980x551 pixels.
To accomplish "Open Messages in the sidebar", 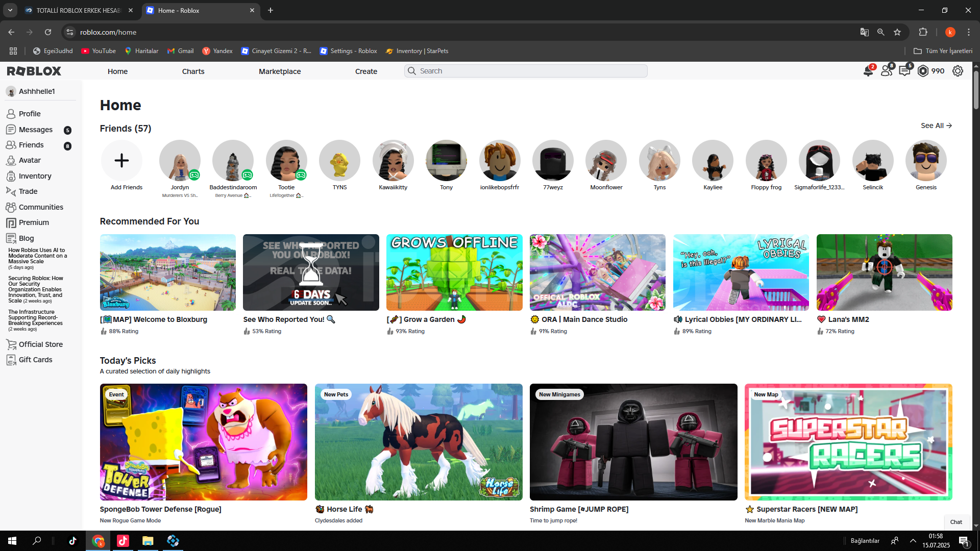I will click(36, 130).
